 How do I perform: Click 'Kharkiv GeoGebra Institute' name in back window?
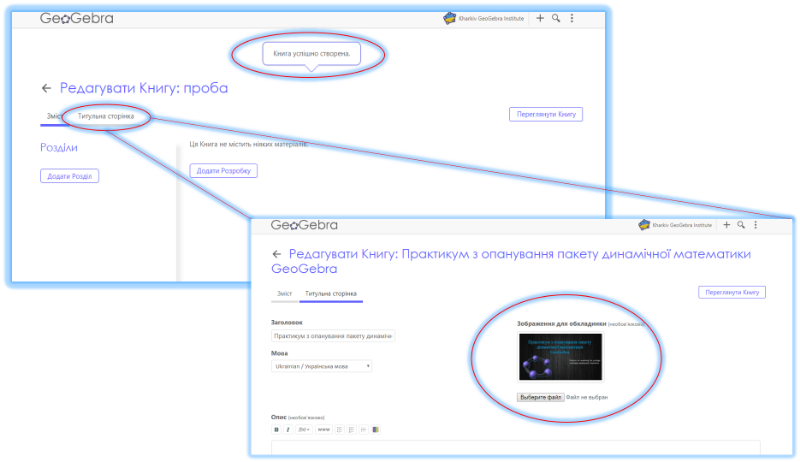491,18
